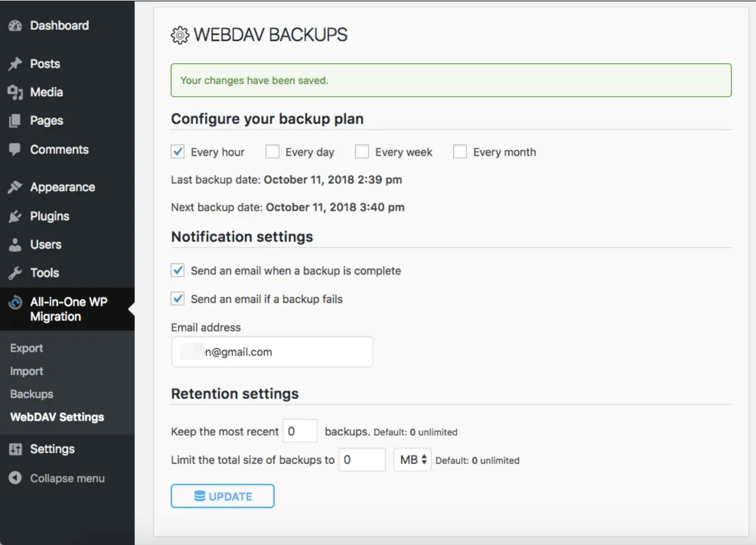Check the Every month checkbox

pos(460,151)
